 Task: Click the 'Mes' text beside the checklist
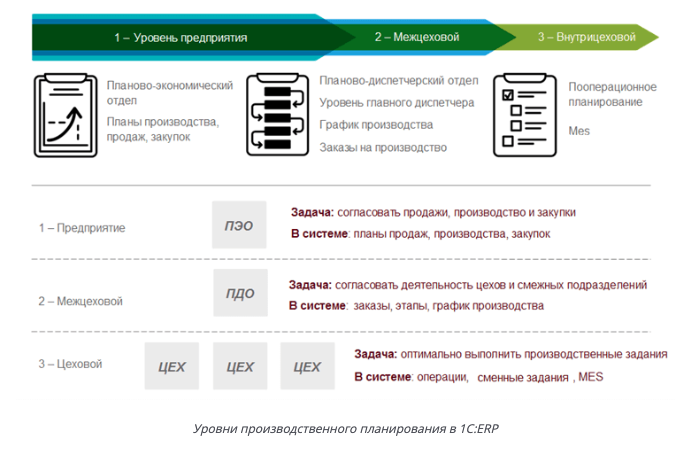[x=579, y=131]
